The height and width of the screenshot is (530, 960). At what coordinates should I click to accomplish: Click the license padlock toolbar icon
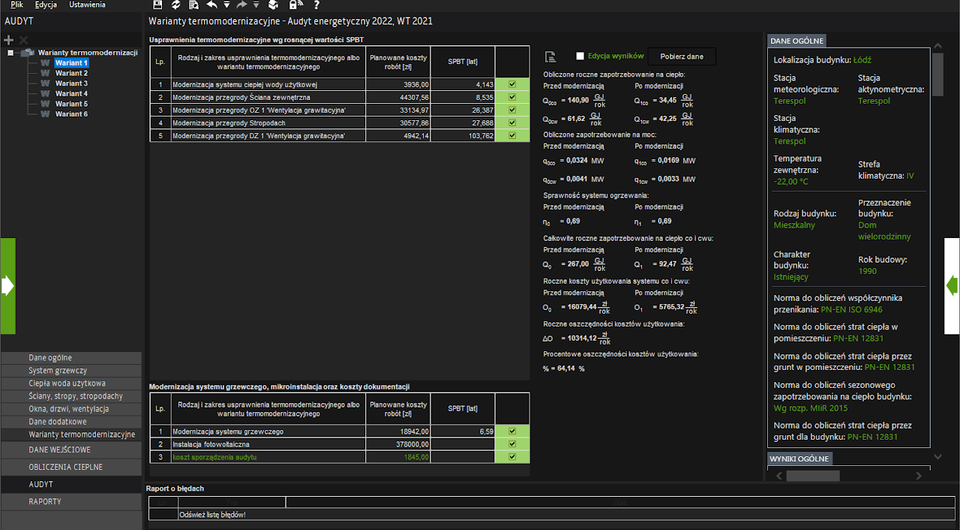[x=294, y=5]
